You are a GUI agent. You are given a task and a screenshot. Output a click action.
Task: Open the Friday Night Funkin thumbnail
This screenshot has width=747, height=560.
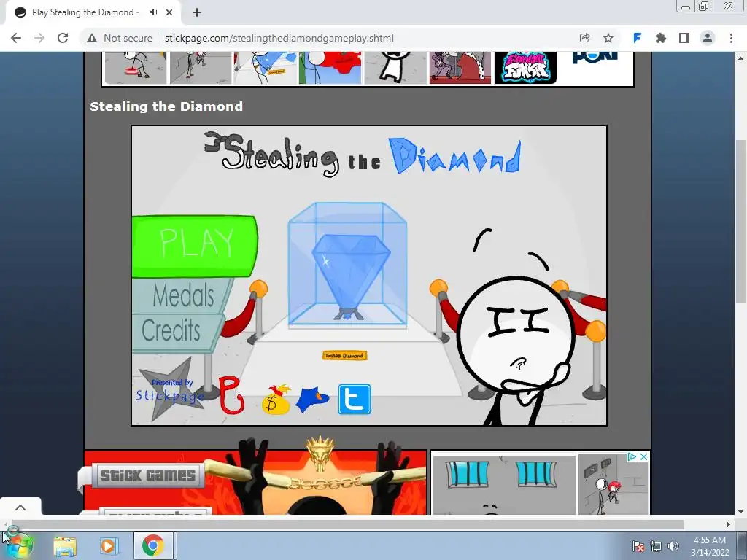click(525, 68)
